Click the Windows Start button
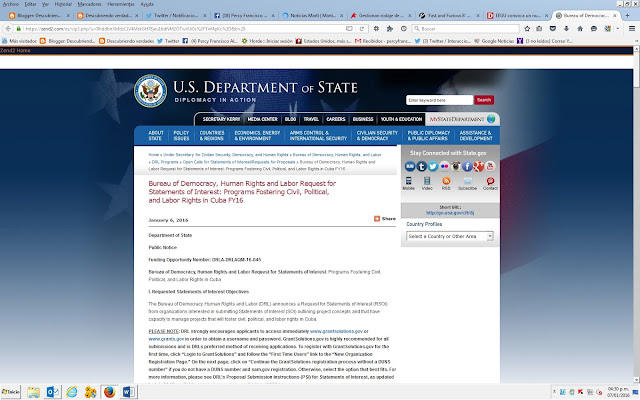This screenshot has width=640, height=400. tap(11, 392)
